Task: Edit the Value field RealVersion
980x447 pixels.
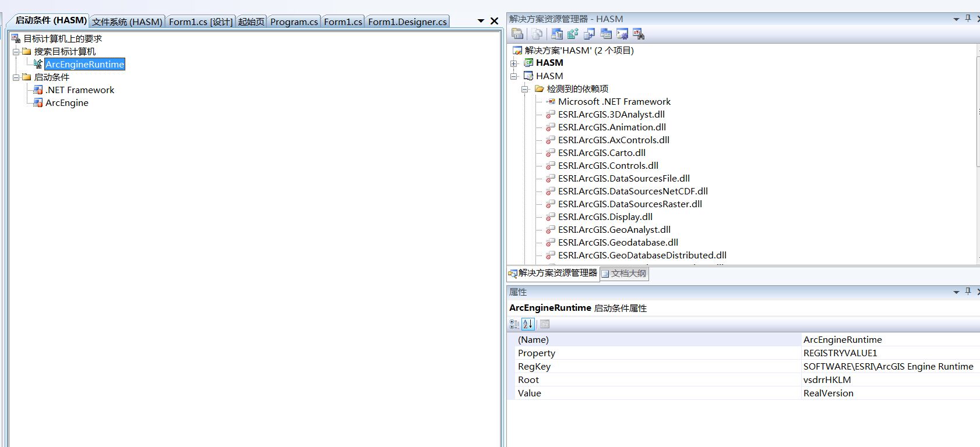Action: point(890,393)
